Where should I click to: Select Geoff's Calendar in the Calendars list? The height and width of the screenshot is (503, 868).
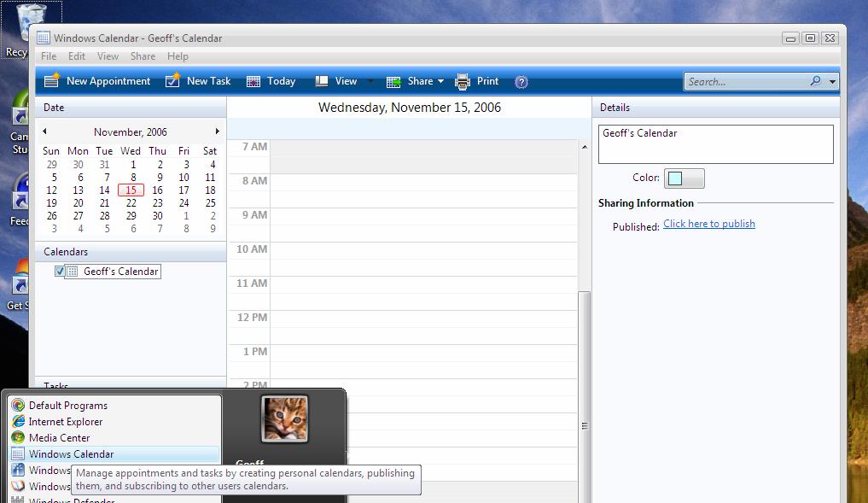(x=120, y=272)
